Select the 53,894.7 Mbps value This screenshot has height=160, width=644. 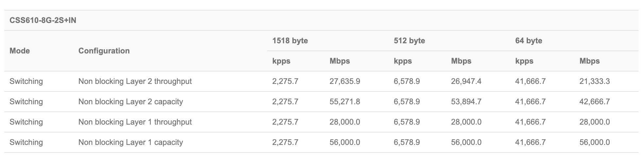pyautogui.click(x=466, y=102)
